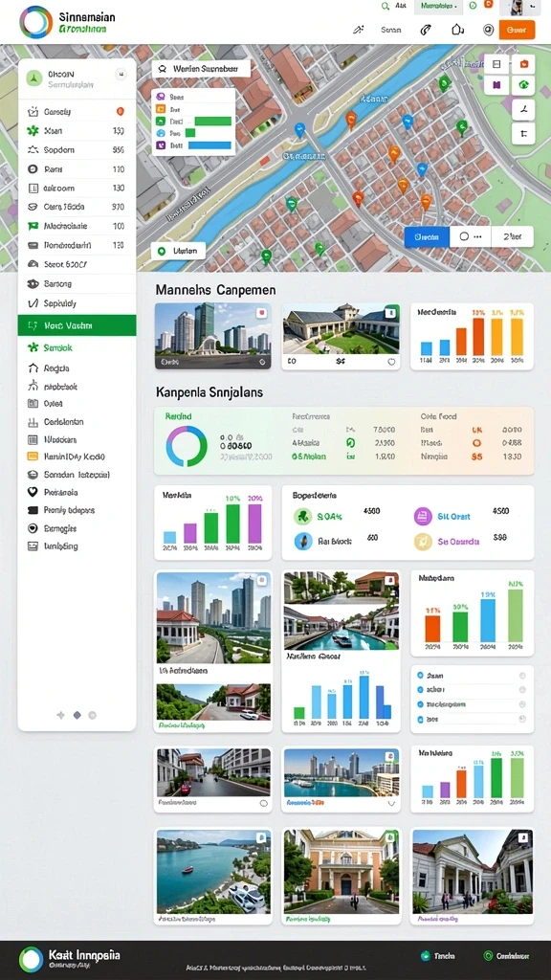Select the pencil wand icon in header toolbar
Screen dimensions: 551x980
[x=358, y=30]
